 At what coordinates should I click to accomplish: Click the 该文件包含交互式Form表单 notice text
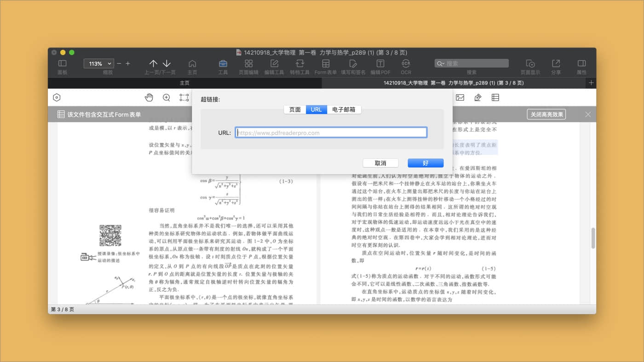104,114
